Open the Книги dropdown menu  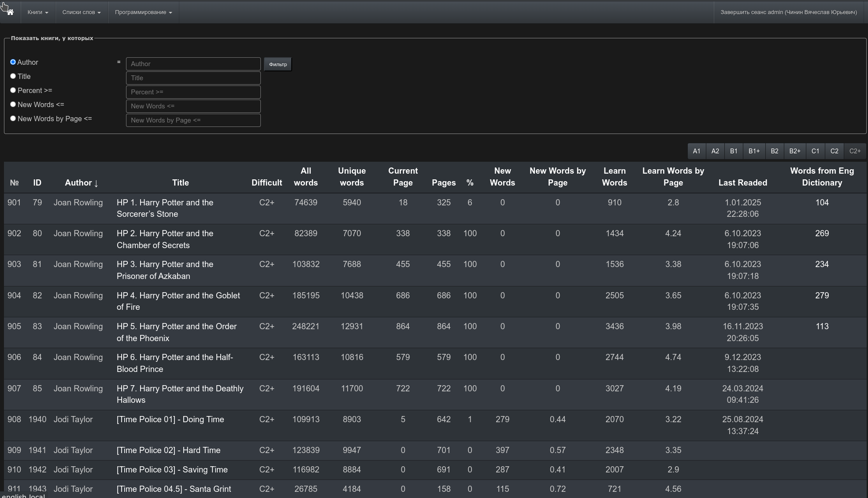tap(37, 12)
